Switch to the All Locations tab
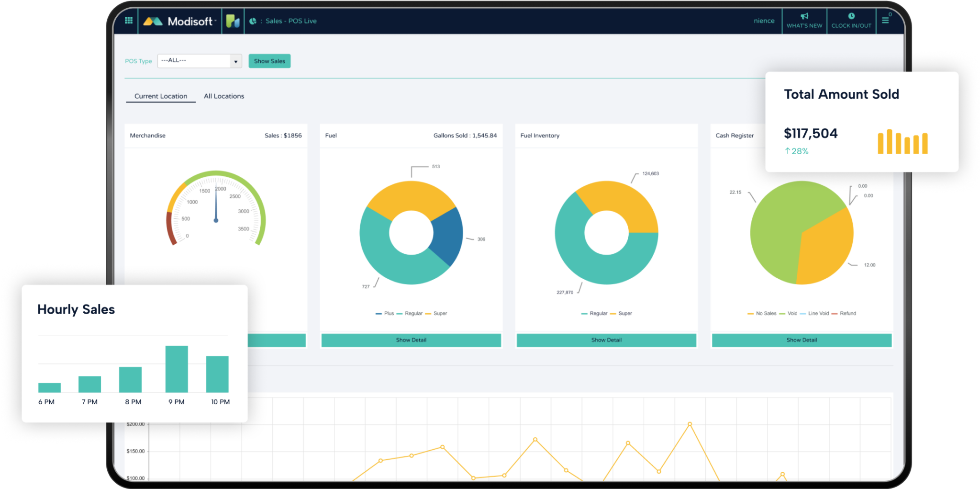 pos(224,96)
